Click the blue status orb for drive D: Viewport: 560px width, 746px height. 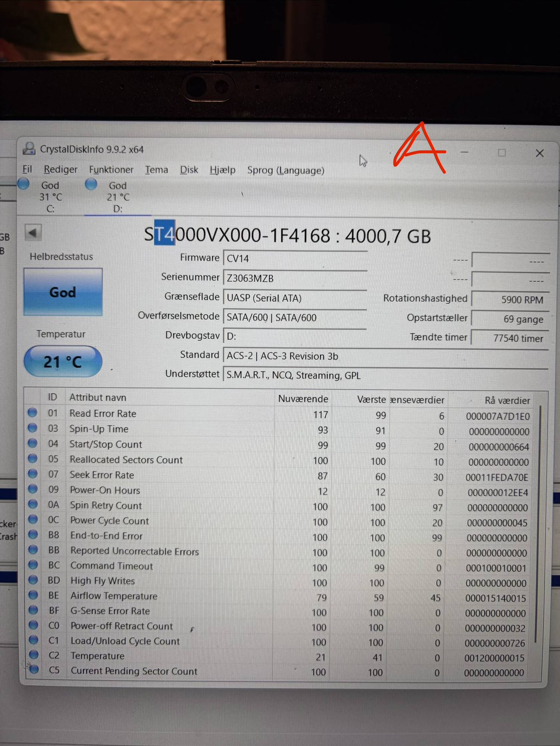click(x=91, y=184)
